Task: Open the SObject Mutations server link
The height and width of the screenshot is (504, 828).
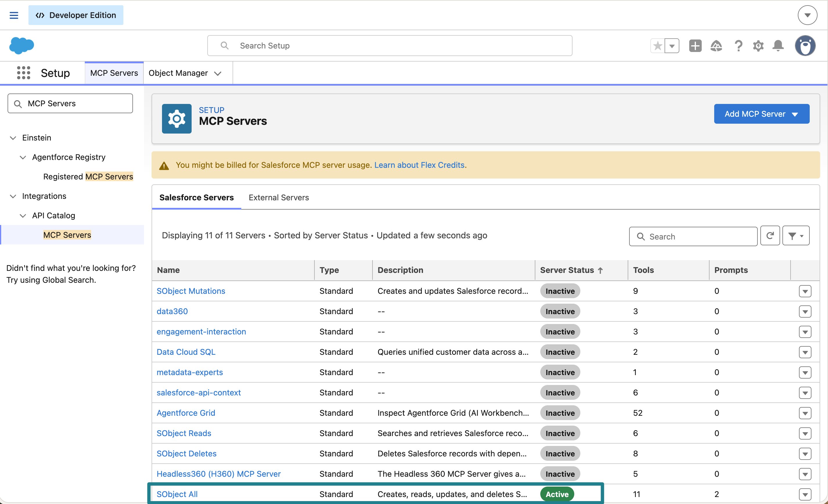Action: point(191,291)
